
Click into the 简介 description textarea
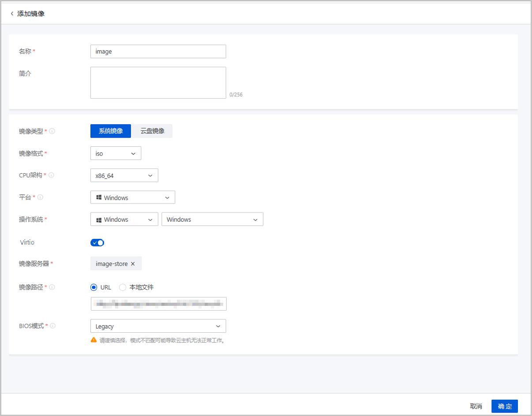158,83
